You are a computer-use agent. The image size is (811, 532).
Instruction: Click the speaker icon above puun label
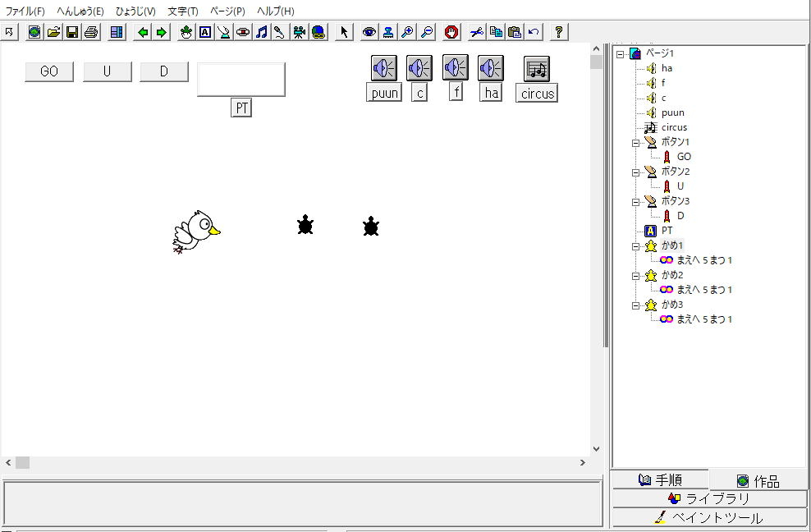(384, 68)
